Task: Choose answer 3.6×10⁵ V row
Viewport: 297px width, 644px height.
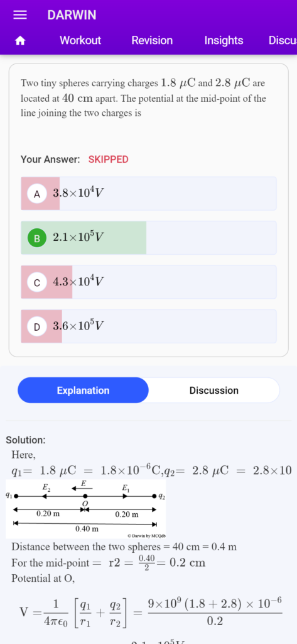Action: pos(148,326)
